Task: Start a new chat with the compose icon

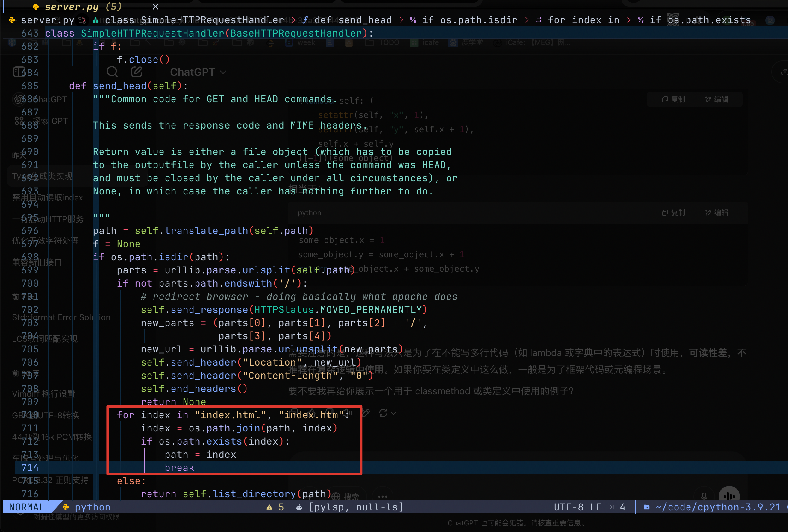Action: coord(136,72)
